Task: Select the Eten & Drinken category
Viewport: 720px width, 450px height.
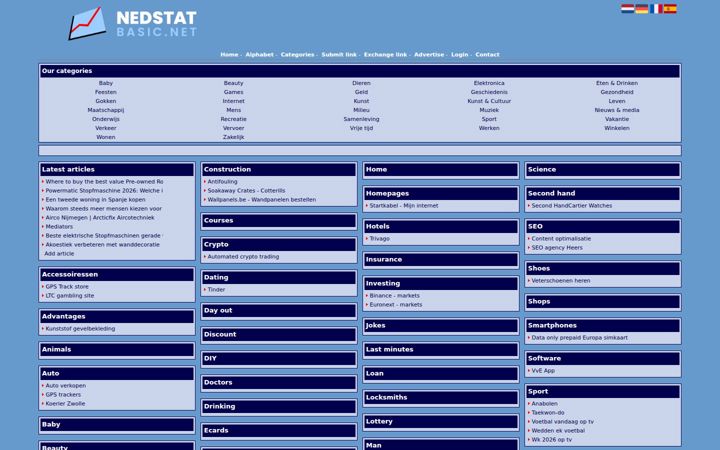Action: tap(617, 83)
